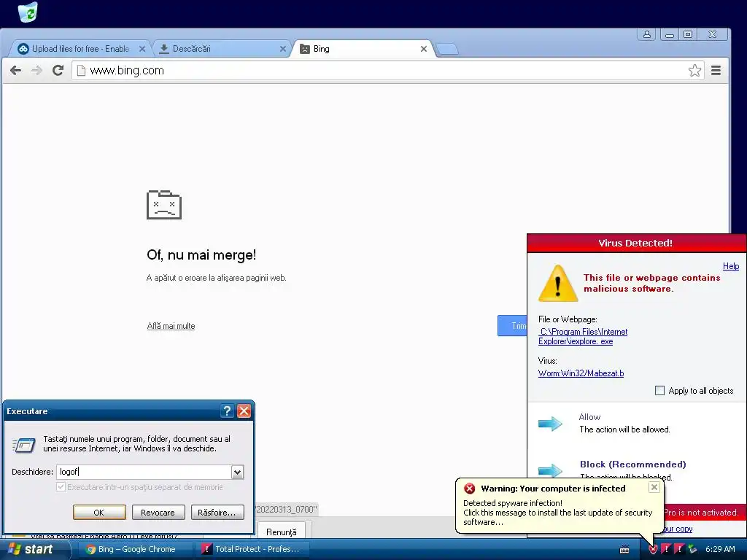Close the Descărcări tab

tap(282, 49)
